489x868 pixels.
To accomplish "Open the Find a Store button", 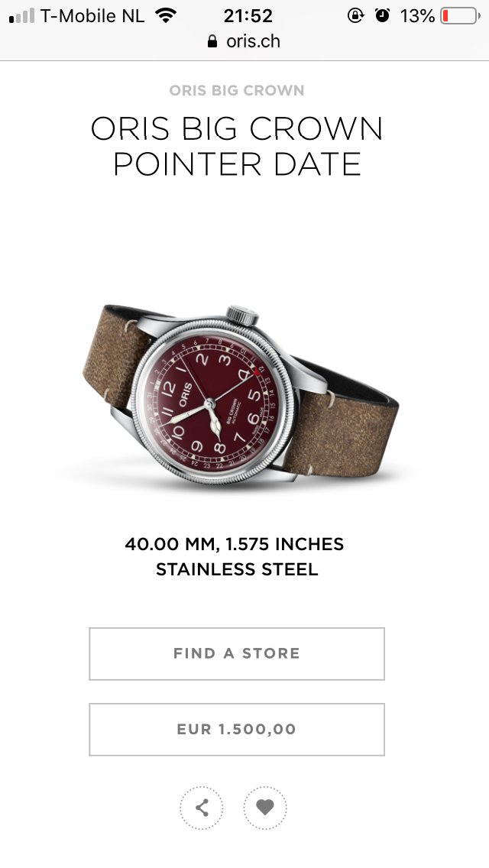I will [237, 654].
